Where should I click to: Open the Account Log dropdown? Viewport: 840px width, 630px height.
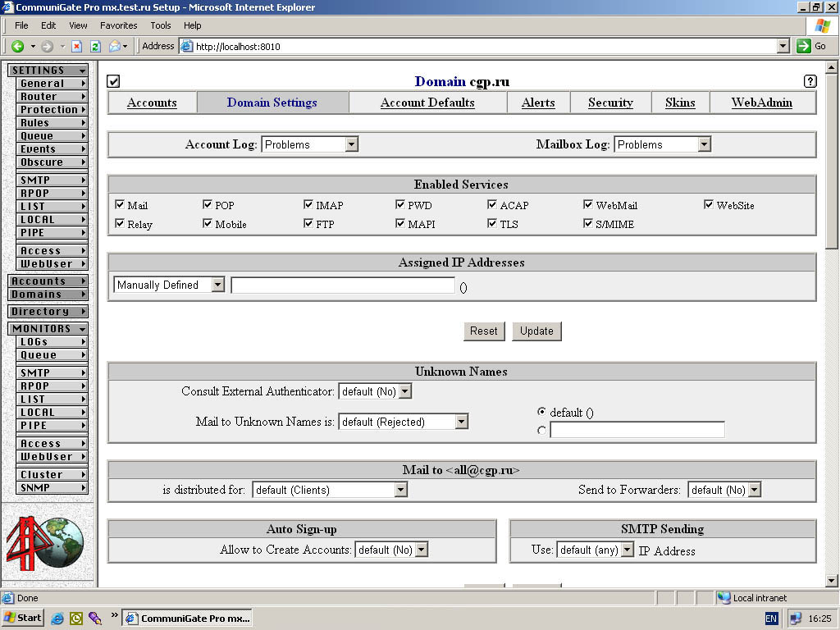[309, 144]
